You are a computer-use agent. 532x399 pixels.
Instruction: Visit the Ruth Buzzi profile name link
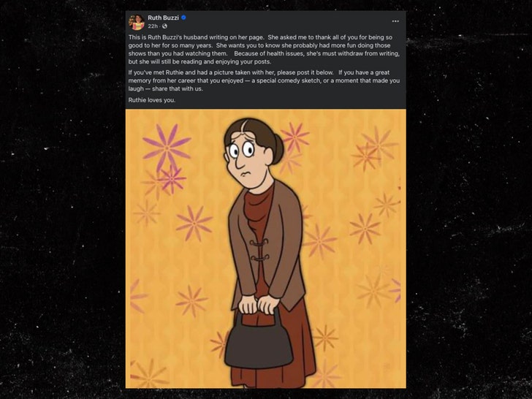coord(163,18)
